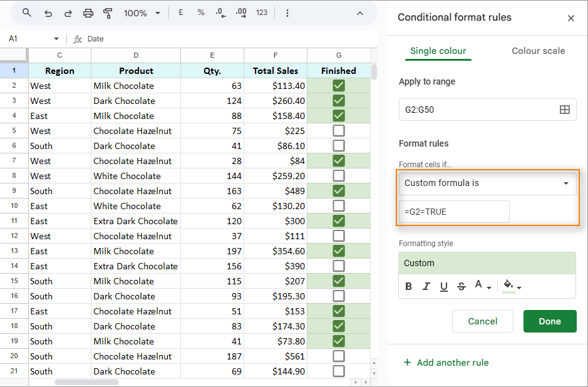The image size is (588, 387).
Task: Format as percent using the % icon
Action: 200,12
